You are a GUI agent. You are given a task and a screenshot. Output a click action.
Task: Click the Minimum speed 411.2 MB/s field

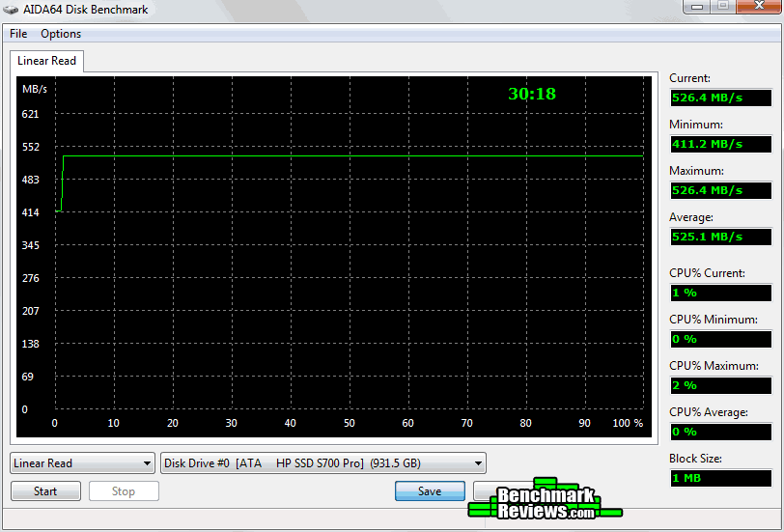(720, 144)
